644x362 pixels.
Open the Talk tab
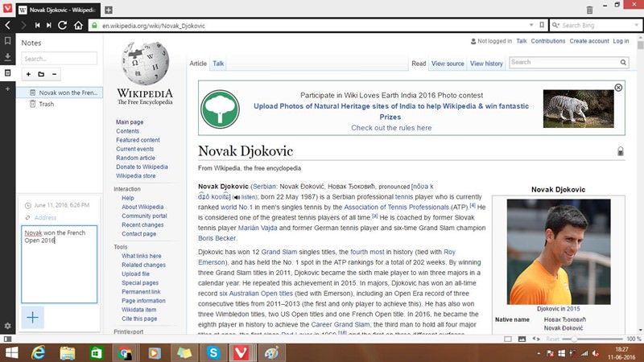coord(218,64)
